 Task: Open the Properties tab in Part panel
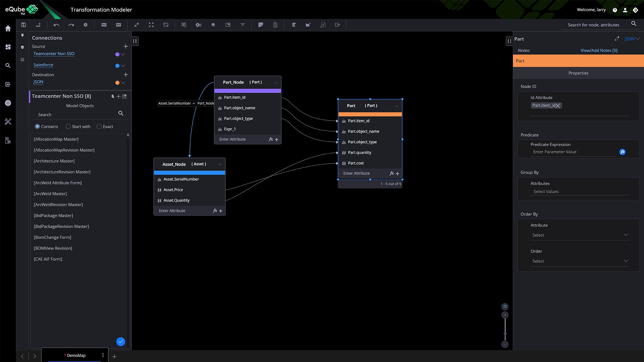tap(578, 73)
